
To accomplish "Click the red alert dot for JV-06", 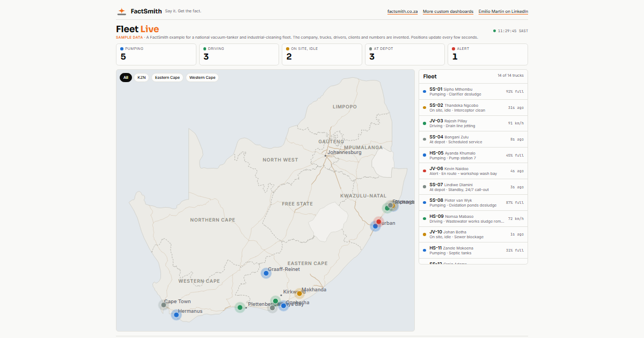I will coord(425,171).
